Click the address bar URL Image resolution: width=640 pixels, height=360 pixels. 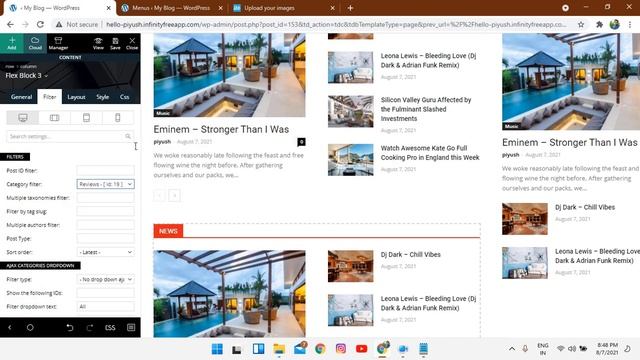[x=336, y=24]
